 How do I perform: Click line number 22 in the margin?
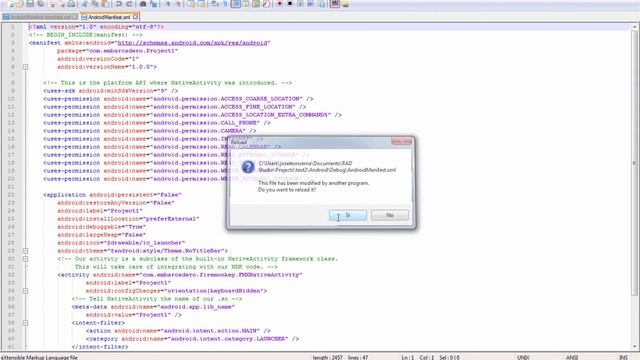[x=11, y=195]
